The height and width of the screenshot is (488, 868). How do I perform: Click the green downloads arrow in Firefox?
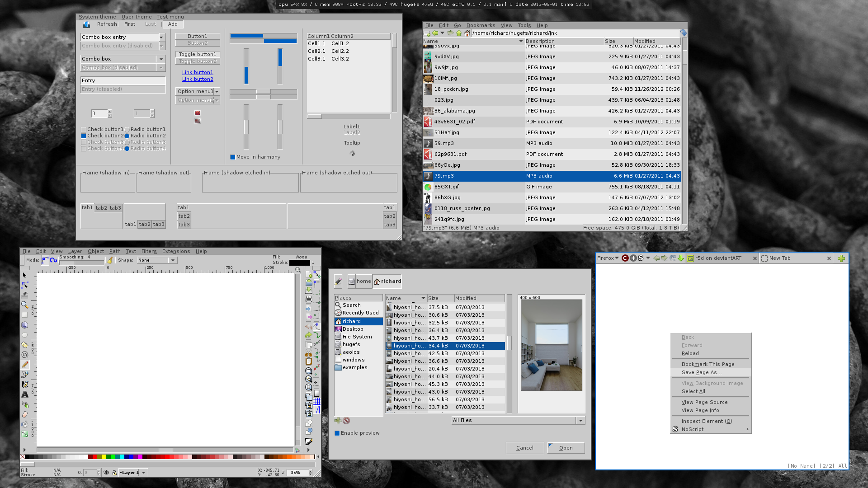(680, 258)
